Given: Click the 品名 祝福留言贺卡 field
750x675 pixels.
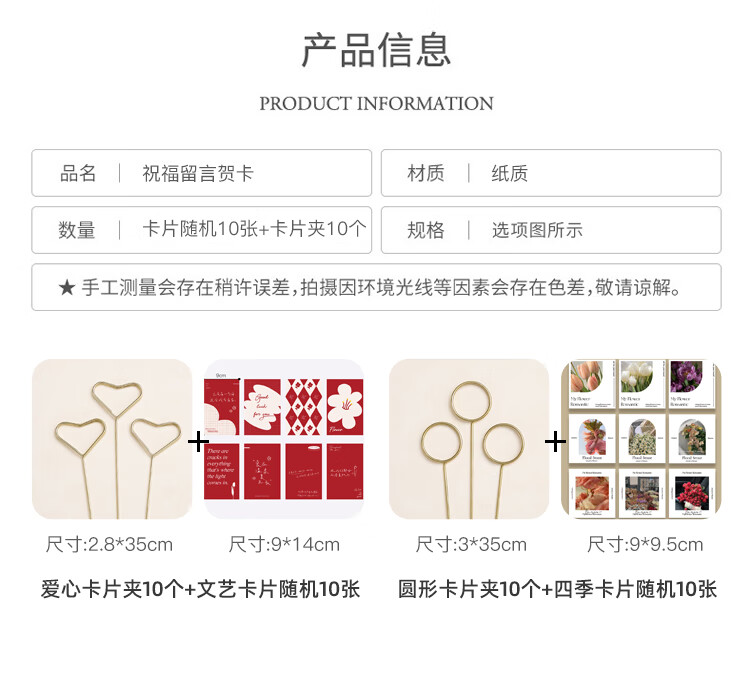Looking at the screenshot, I should pyautogui.click(x=201, y=173).
